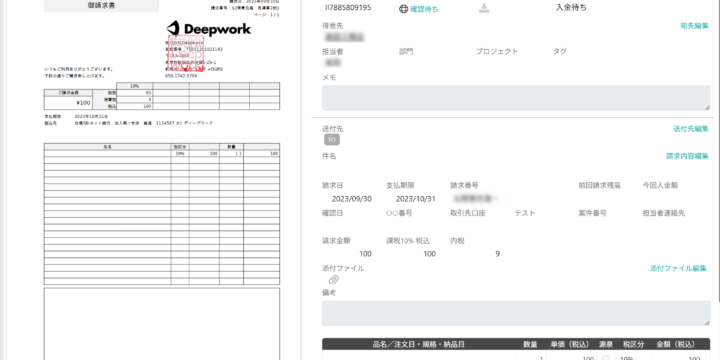Click the 取引先口座 field label
This screenshot has height=360, width=720.
click(x=468, y=213)
